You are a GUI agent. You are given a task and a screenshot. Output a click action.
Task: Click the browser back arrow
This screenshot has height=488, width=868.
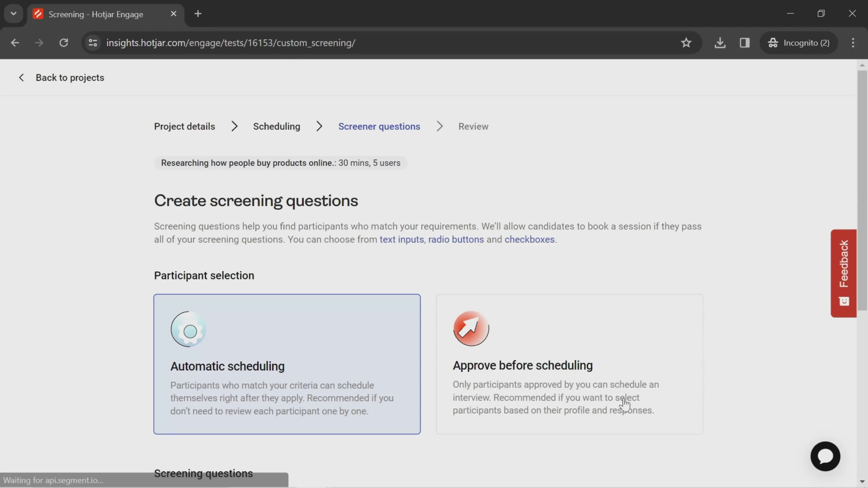pos(15,43)
